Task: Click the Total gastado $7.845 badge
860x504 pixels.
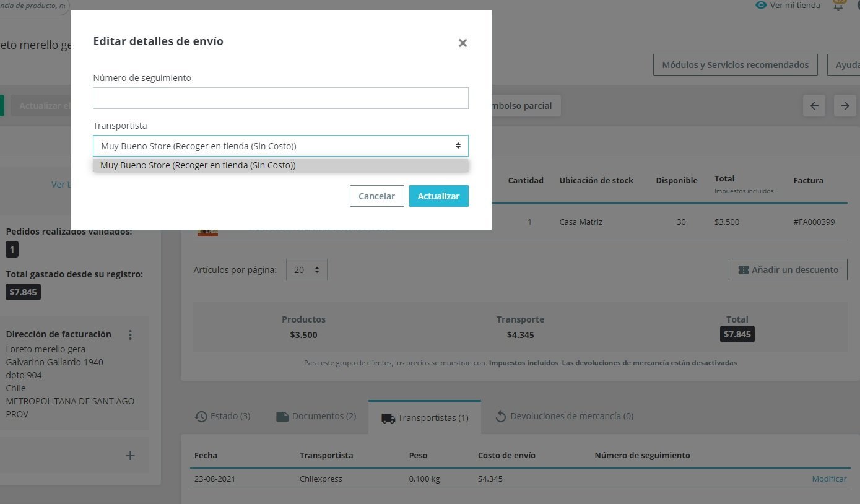Action: click(x=24, y=292)
